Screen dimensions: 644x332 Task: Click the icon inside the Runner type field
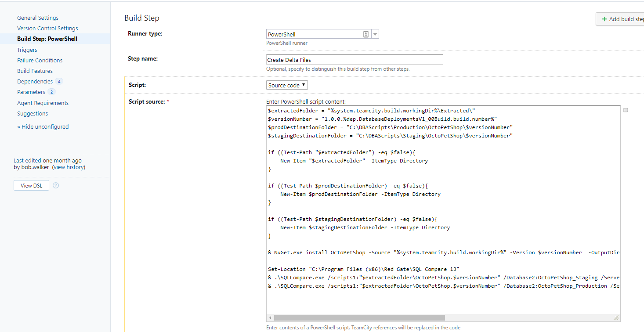[x=366, y=34]
